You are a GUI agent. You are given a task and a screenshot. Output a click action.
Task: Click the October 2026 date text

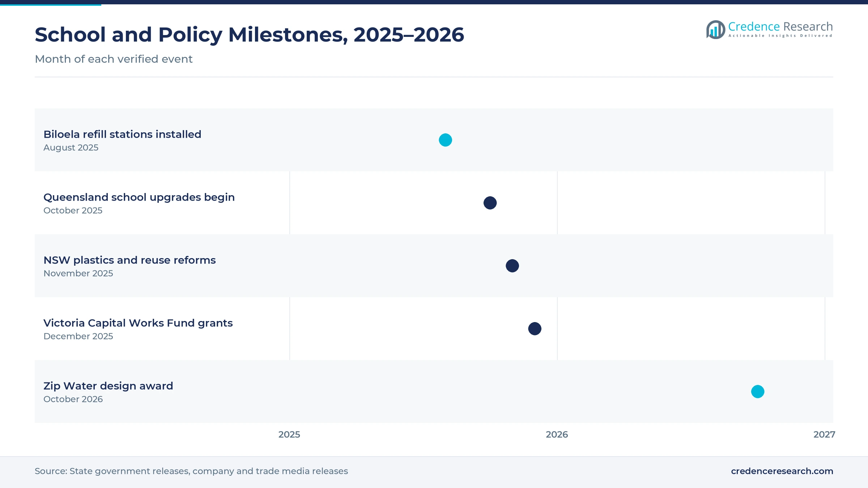coord(73,399)
